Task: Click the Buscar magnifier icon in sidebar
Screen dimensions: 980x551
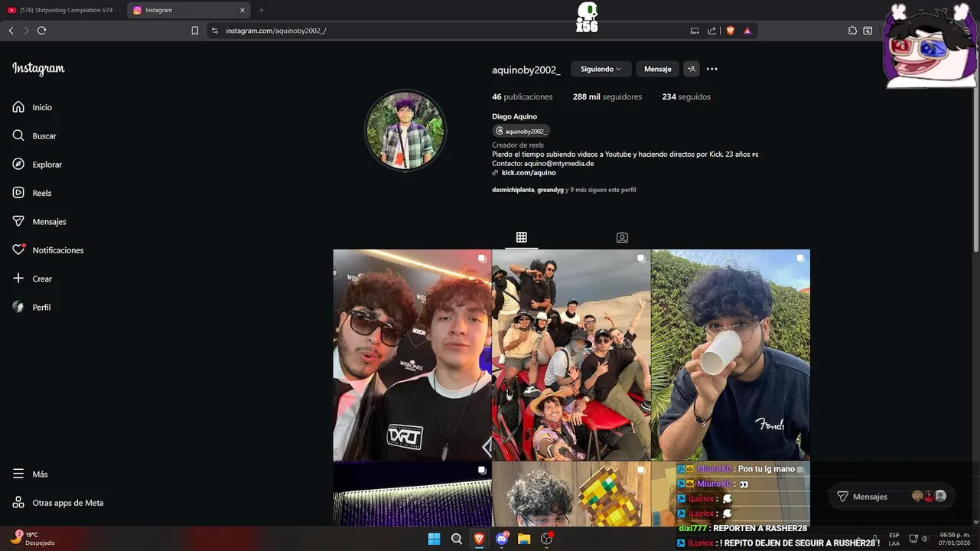Action: point(18,135)
